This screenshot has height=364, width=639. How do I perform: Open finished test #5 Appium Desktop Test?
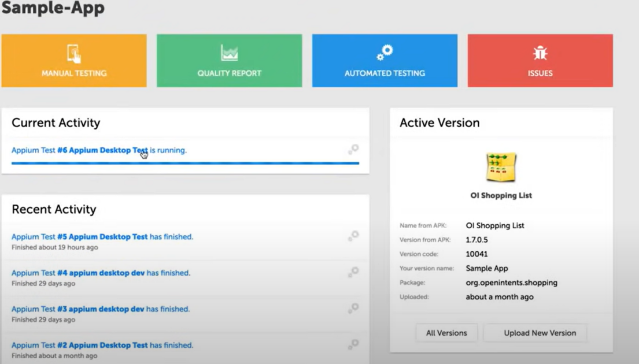tap(102, 237)
